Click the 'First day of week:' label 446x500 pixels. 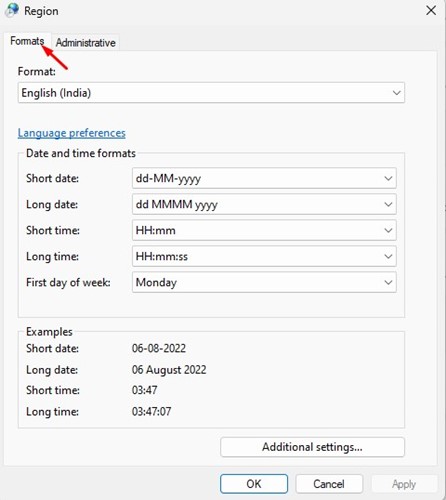pos(68,283)
